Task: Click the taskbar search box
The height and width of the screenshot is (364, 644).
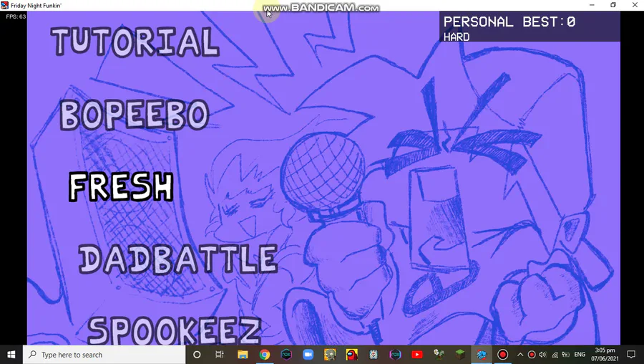Action: coord(104,355)
